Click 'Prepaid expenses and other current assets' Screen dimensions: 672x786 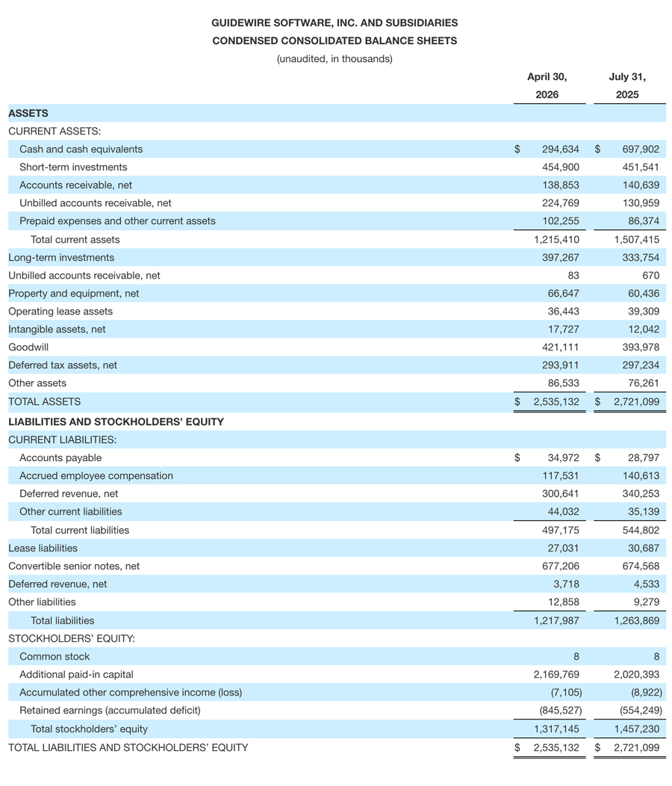click(x=117, y=221)
